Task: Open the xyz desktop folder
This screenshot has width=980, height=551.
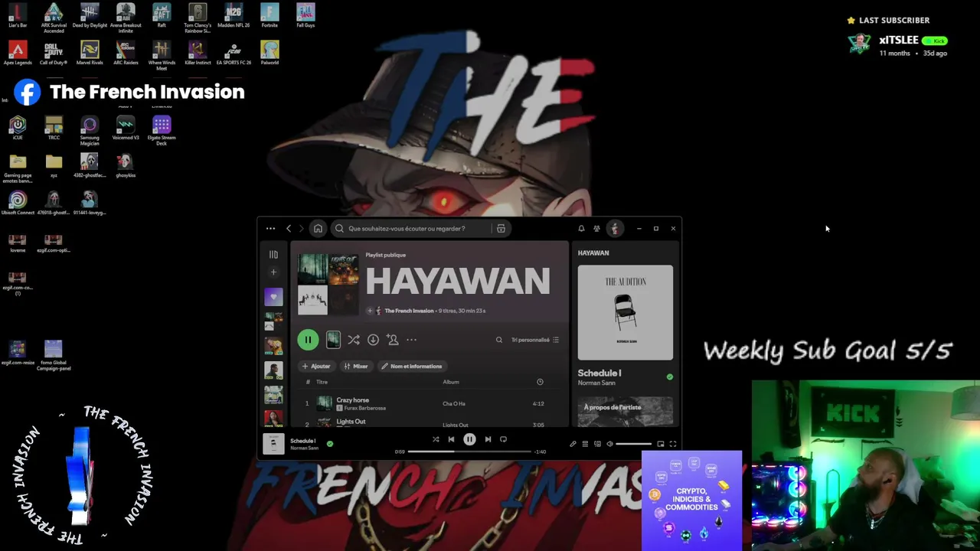Action: (54, 165)
